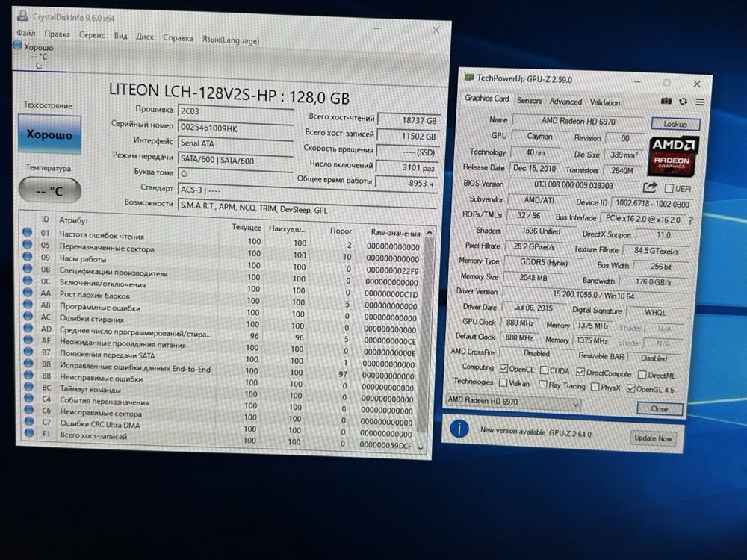
Task: Click status circle for attribute 05 Переназначенные сектора
Action: (x=27, y=244)
